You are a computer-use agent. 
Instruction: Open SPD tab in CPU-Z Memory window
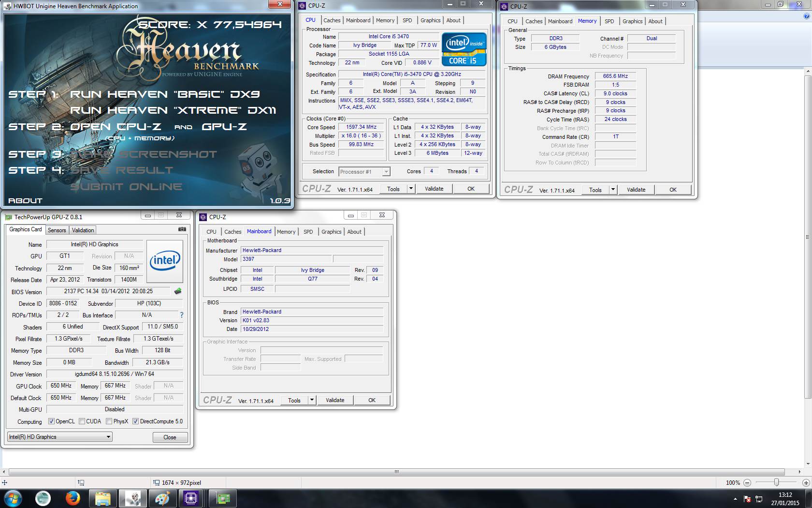pos(609,21)
